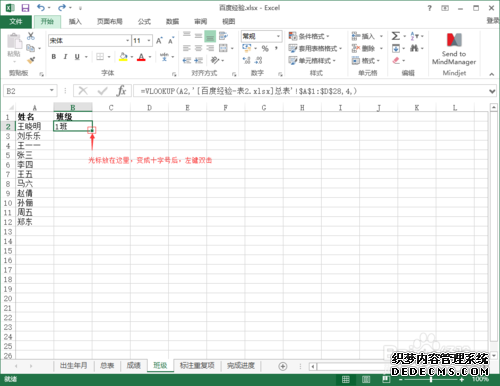The image size is (500, 386).
Task: Undo the last action
Action: click(x=41, y=8)
